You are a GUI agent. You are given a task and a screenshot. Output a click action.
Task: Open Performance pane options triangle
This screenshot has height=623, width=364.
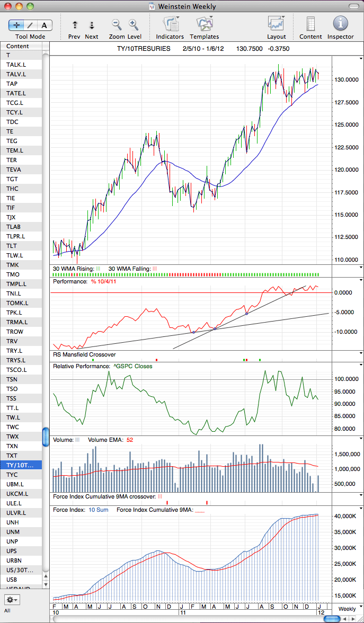pos(360,280)
